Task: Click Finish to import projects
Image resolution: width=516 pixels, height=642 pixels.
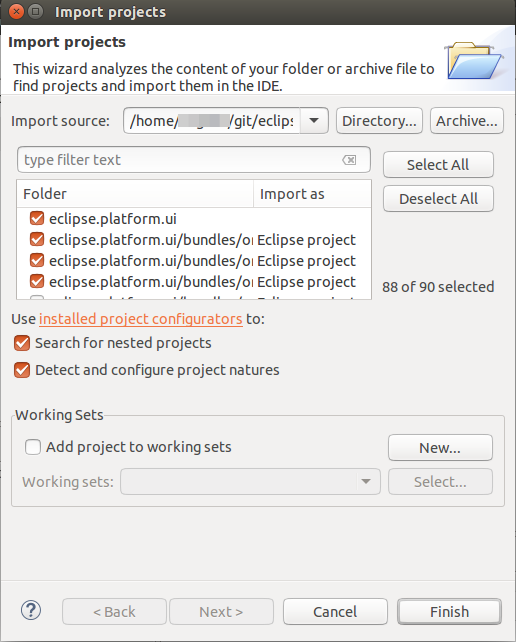Action: [x=449, y=612]
